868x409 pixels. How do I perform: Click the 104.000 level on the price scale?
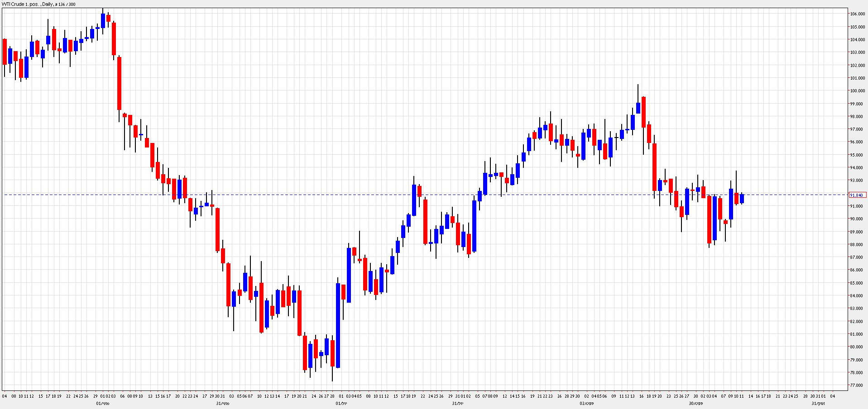(x=858, y=40)
